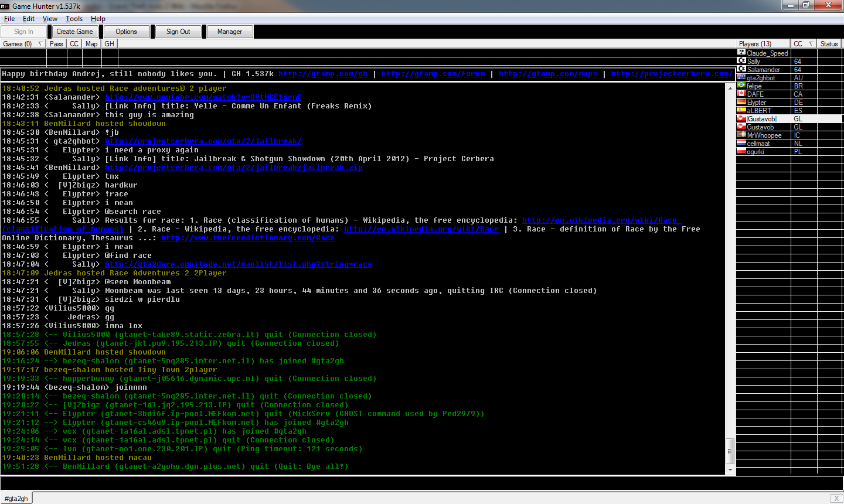Select player Elypter in the players list
The width and height of the screenshot is (844, 504).
point(756,102)
